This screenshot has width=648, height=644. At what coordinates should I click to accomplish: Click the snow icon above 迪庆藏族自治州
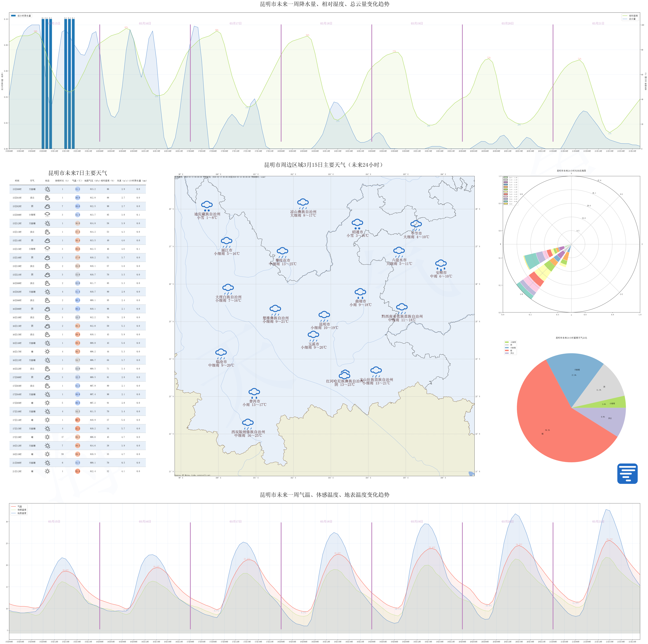pyautogui.click(x=207, y=205)
